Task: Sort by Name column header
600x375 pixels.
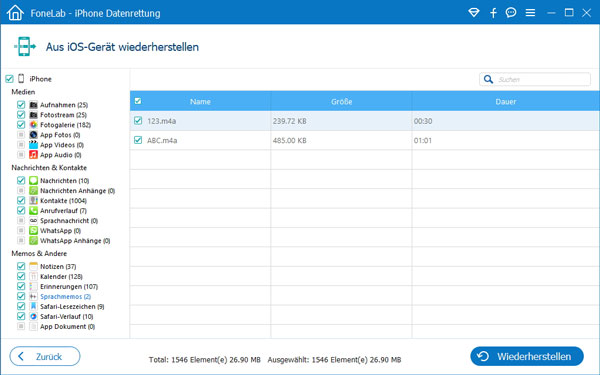Action: coord(200,101)
